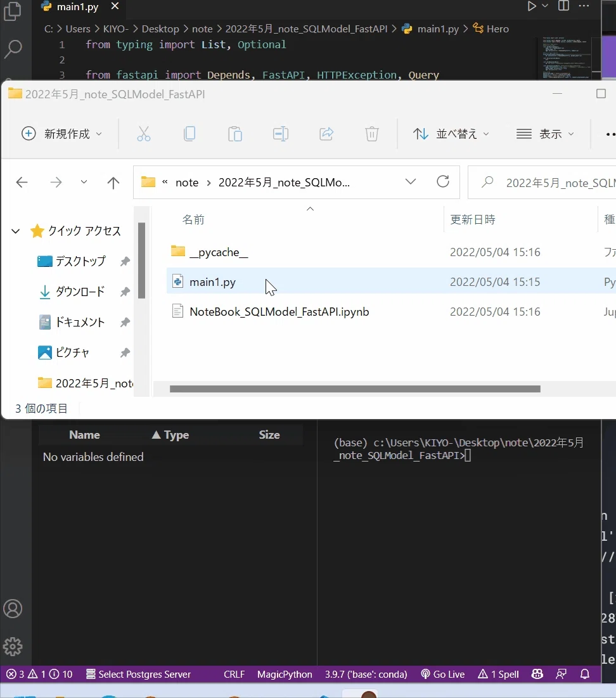Refresh the folder view
The height and width of the screenshot is (698, 616).
click(443, 181)
